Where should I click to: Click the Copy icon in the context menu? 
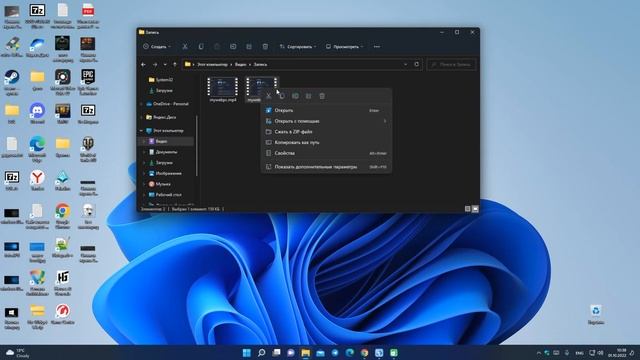(x=282, y=96)
